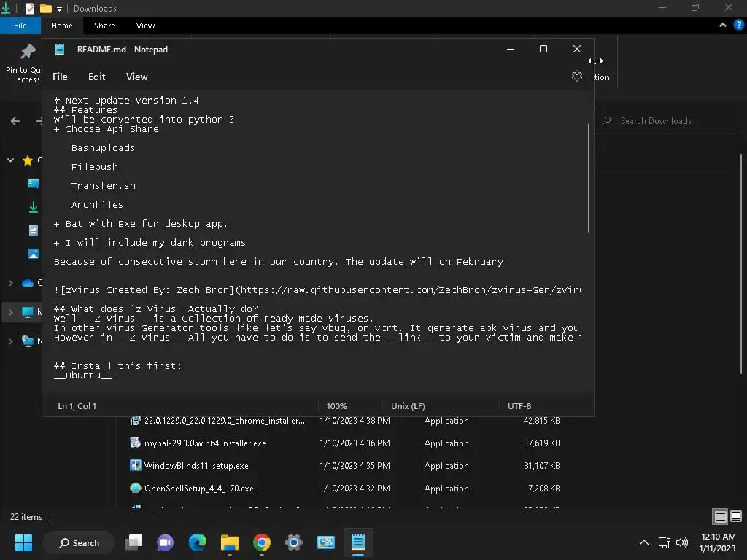Expand the This PC tree node
Image resolution: width=747 pixels, height=560 pixels.
click(x=10, y=312)
